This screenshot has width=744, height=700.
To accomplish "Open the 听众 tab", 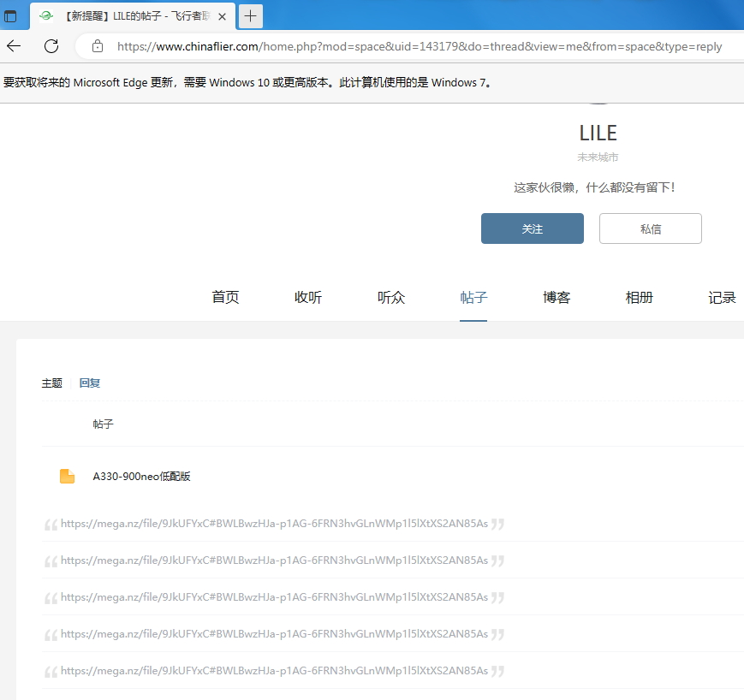I will pos(390,297).
